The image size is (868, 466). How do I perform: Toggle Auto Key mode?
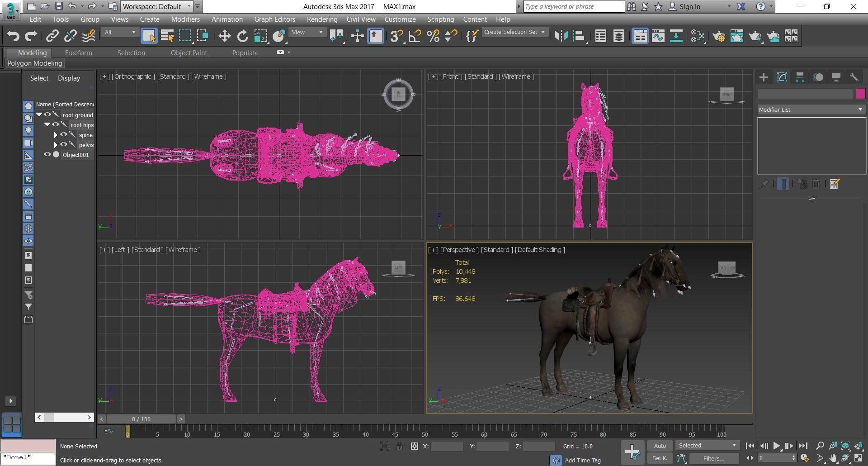coord(660,446)
